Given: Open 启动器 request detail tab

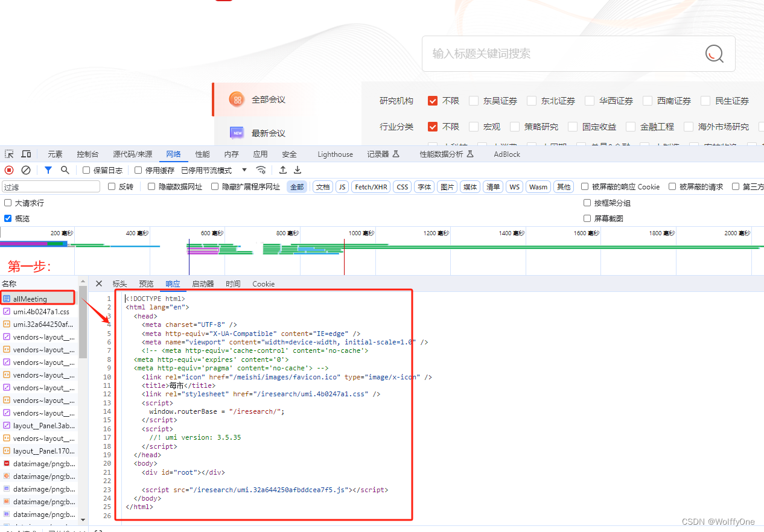Looking at the screenshot, I should pos(203,284).
